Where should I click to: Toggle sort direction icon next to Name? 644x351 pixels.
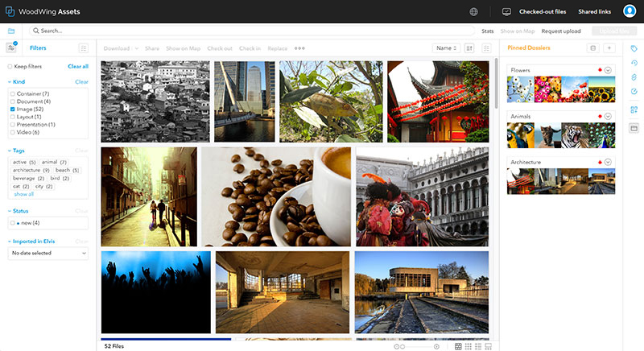[x=469, y=48]
